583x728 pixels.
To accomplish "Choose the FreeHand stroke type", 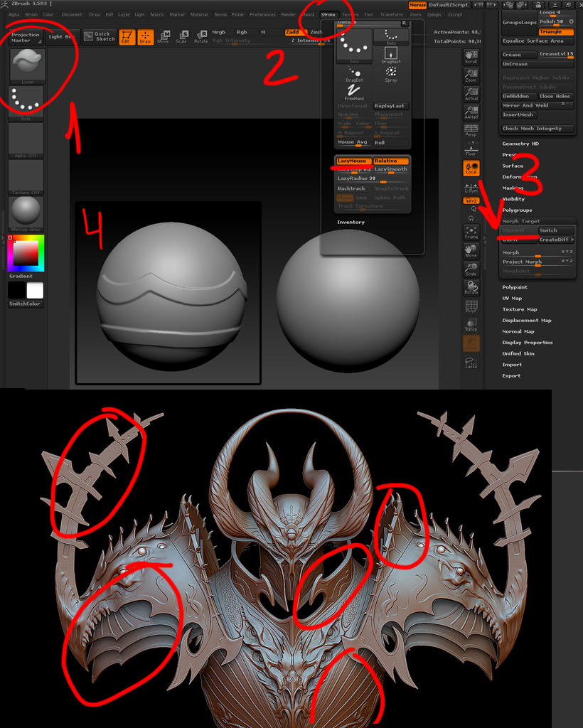I will [354, 92].
